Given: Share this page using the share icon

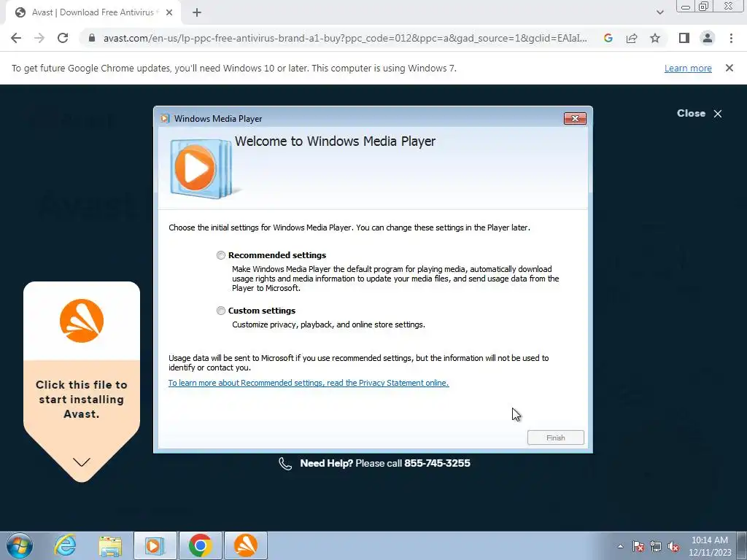Looking at the screenshot, I should pos(632,38).
